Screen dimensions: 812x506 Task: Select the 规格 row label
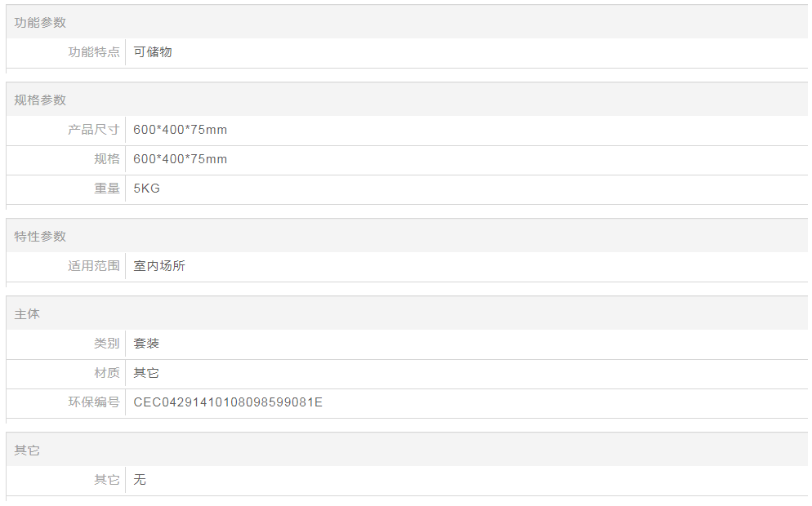click(x=107, y=159)
